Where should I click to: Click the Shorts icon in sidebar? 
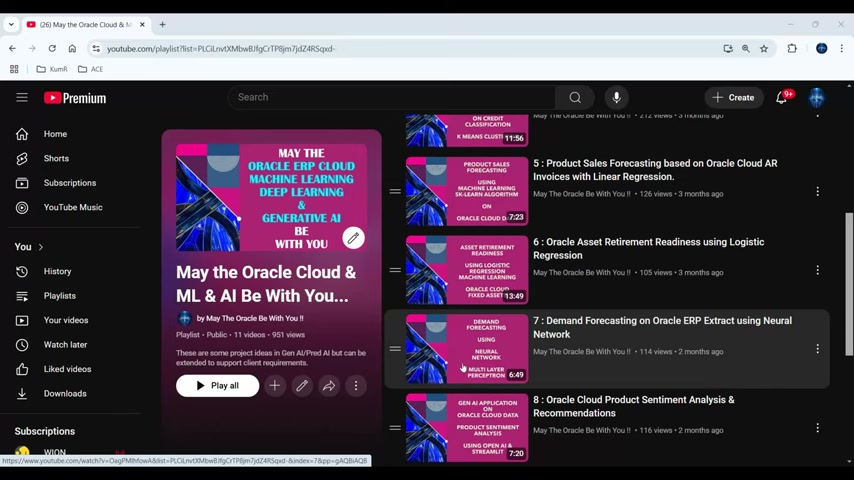pos(22,159)
